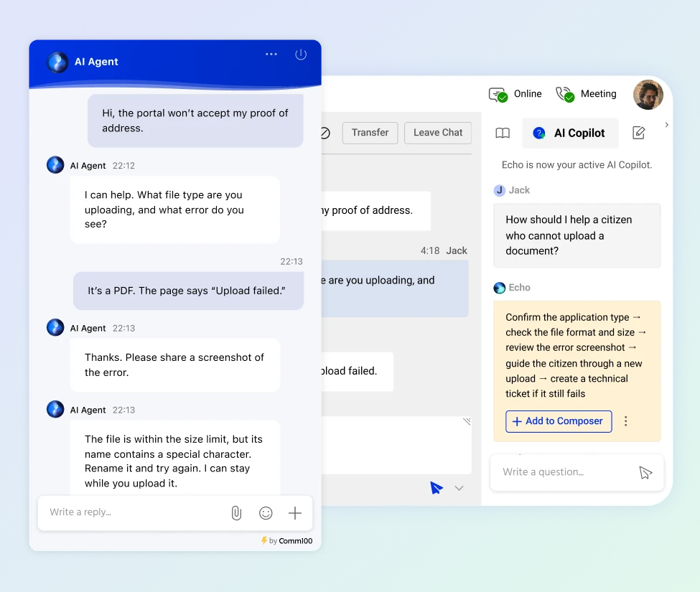Click the compose note edit icon

point(639,133)
